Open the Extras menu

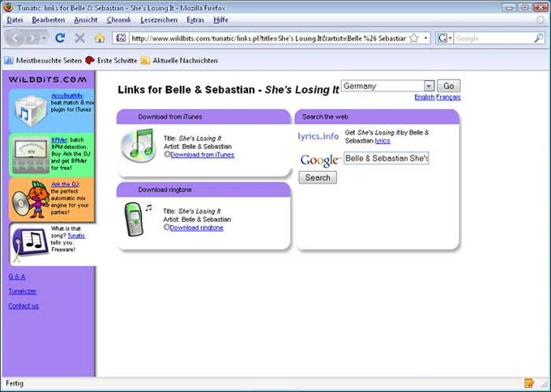pyautogui.click(x=195, y=20)
